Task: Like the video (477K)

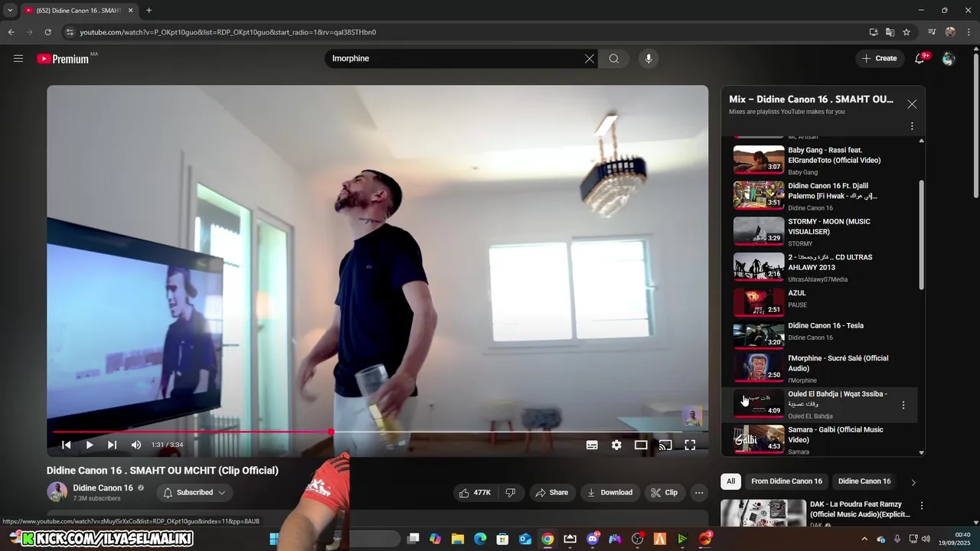Action: [475, 493]
